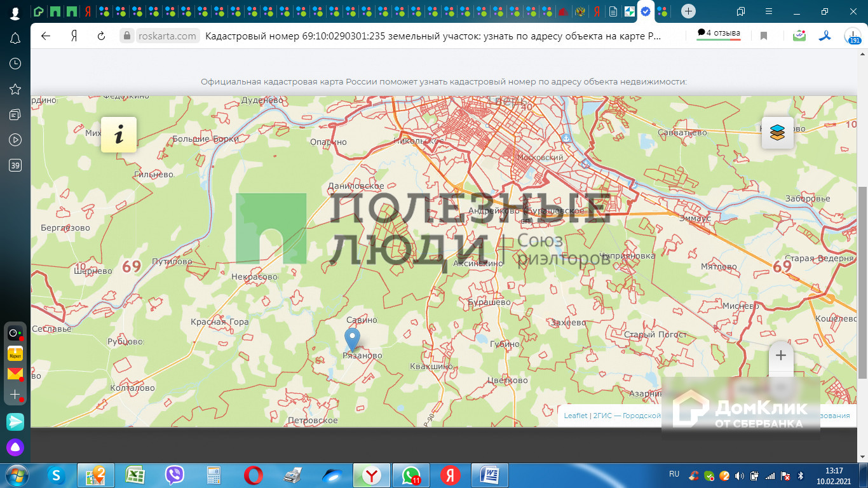Switch to the active checkmark tab

(646, 11)
